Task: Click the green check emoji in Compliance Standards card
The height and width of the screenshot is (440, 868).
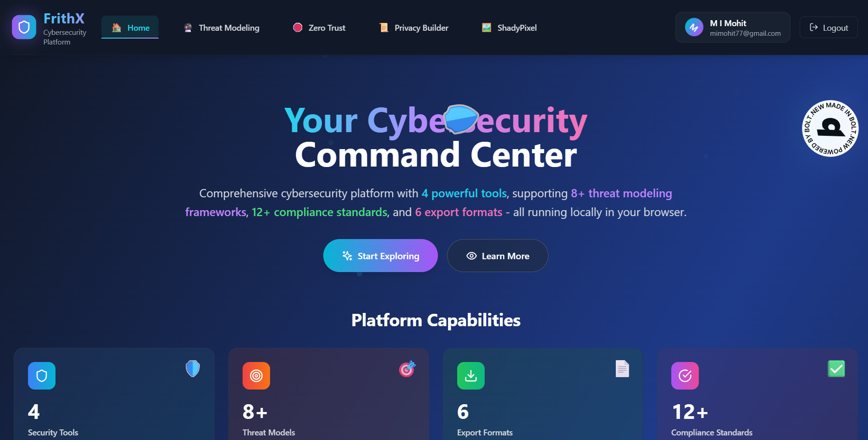Action: coord(836,368)
